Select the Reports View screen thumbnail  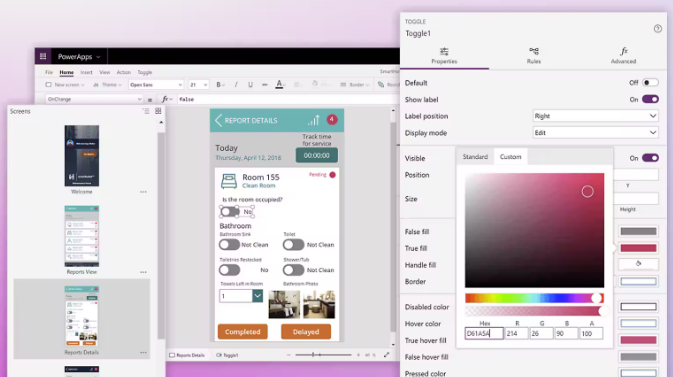82,236
